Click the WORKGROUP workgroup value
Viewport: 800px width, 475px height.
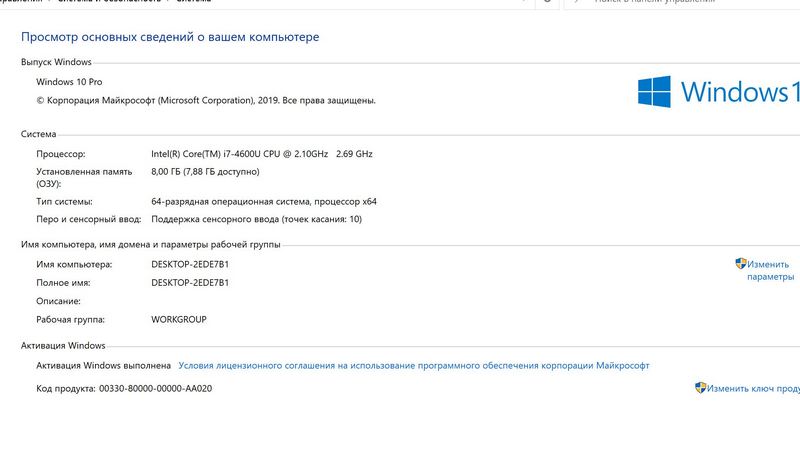pos(179,319)
